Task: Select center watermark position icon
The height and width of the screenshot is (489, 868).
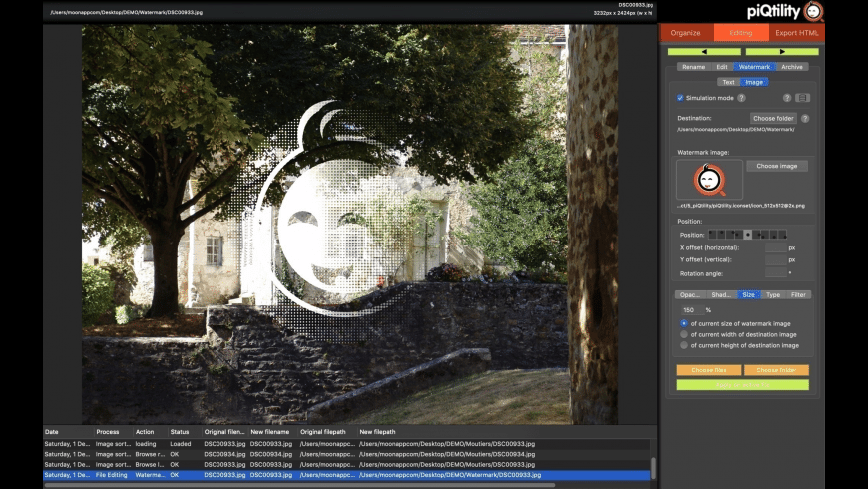Action: click(748, 235)
